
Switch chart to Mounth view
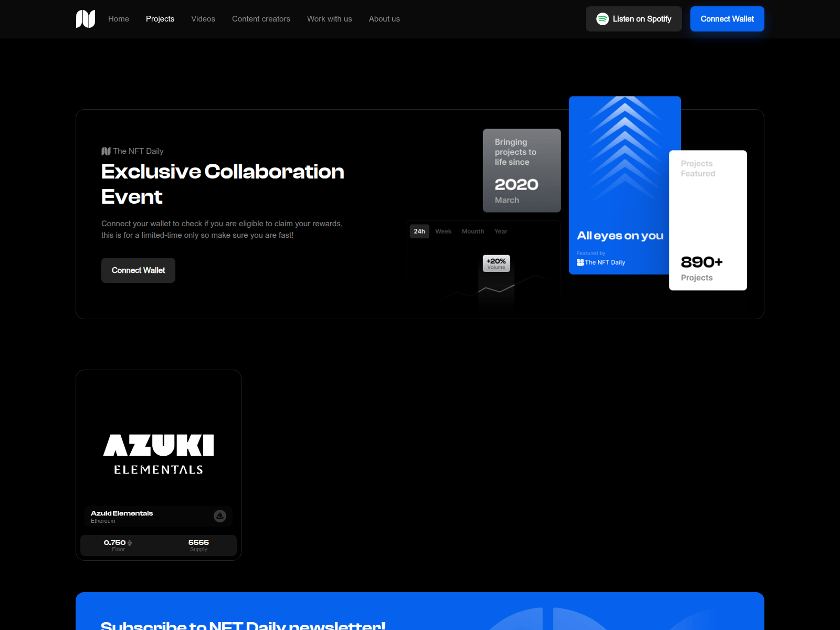(473, 232)
